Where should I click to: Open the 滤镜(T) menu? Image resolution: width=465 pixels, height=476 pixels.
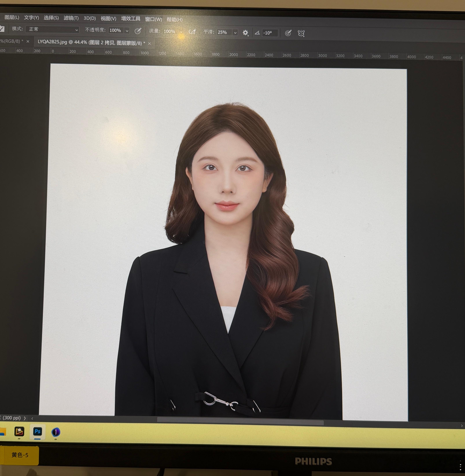(71, 18)
